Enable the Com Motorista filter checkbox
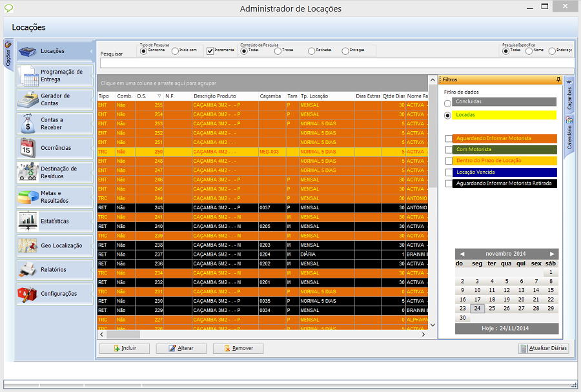Viewport: 581px width, 392px height. [449, 150]
